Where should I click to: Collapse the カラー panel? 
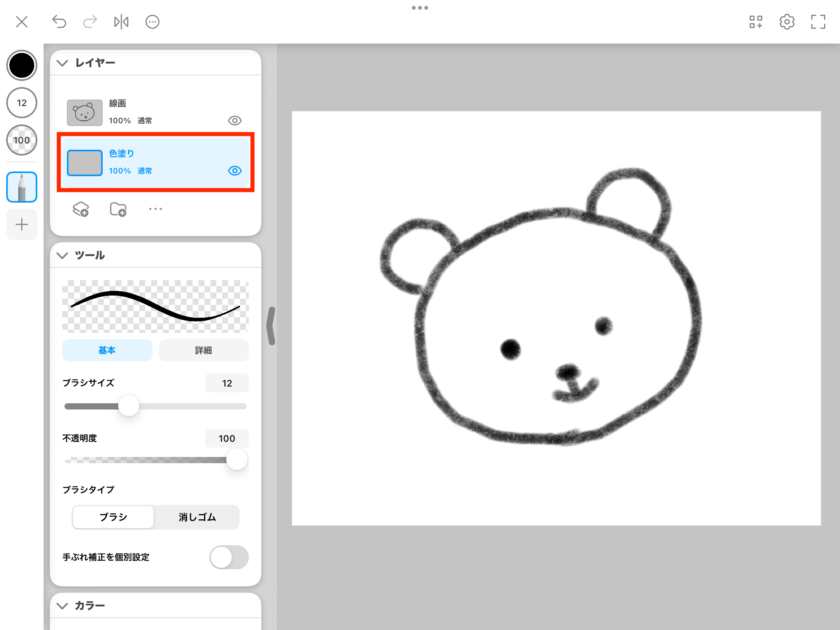click(x=62, y=605)
